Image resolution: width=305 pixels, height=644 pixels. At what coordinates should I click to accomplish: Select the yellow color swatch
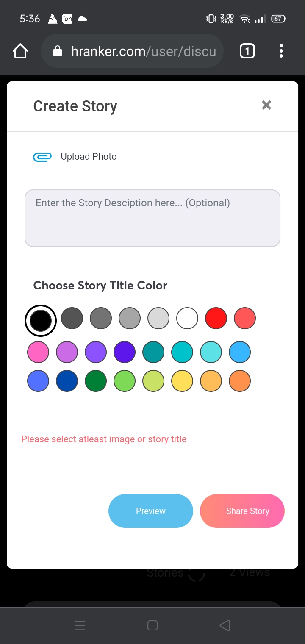point(182,380)
